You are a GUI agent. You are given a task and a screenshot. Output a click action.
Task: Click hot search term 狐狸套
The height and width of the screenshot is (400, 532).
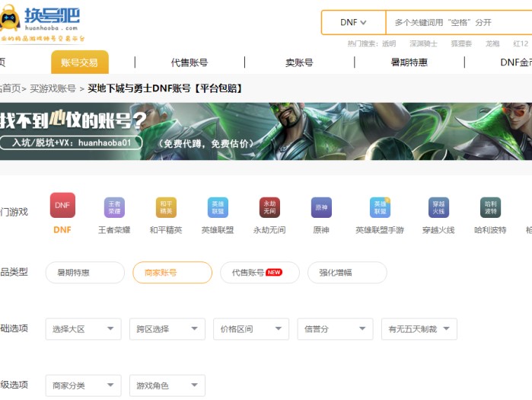(x=461, y=43)
